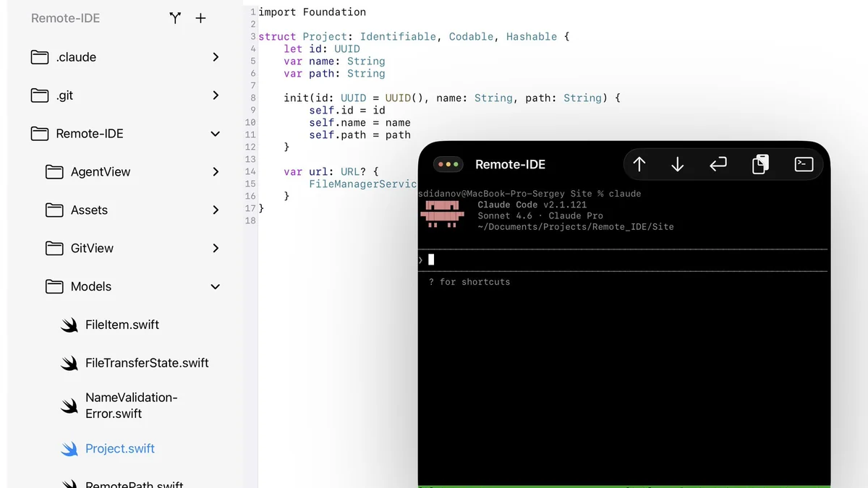Click the paste clipboard icon in terminal toolbar

pos(760,165)
